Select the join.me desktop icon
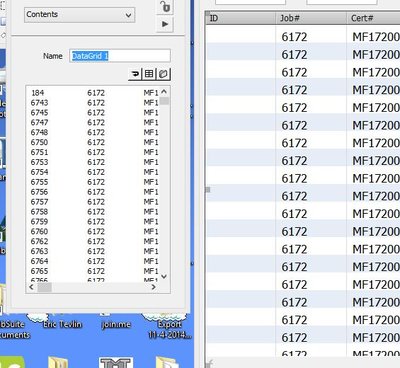The height and width of the screenshot is (368, 400). [116, 323]
